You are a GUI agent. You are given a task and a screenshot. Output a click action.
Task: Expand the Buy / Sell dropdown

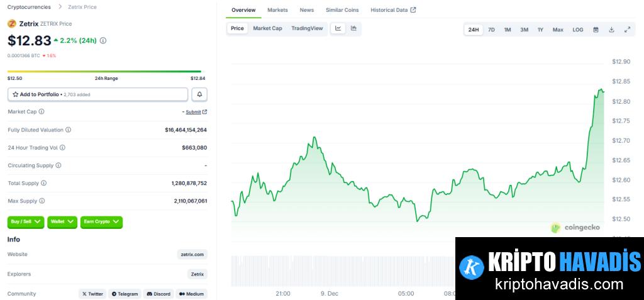coord(26,222)
